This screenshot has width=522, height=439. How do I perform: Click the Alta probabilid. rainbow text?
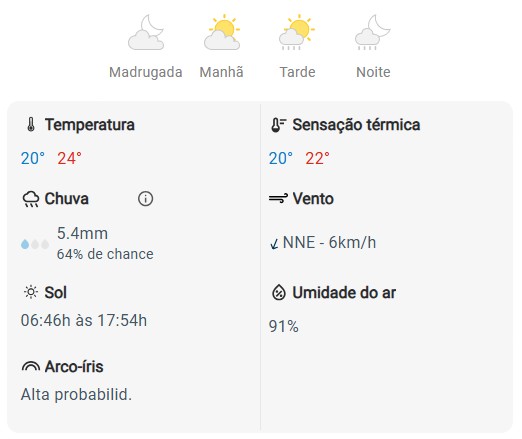point(76,395)
